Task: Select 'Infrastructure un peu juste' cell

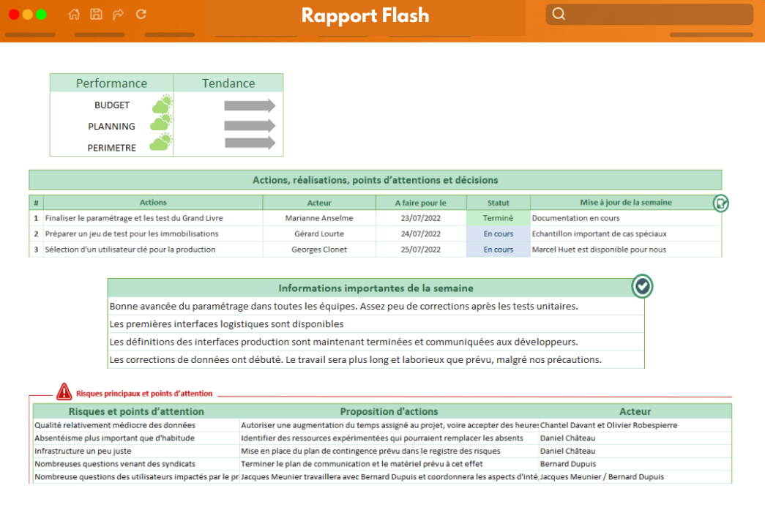Action: point(136,451)
